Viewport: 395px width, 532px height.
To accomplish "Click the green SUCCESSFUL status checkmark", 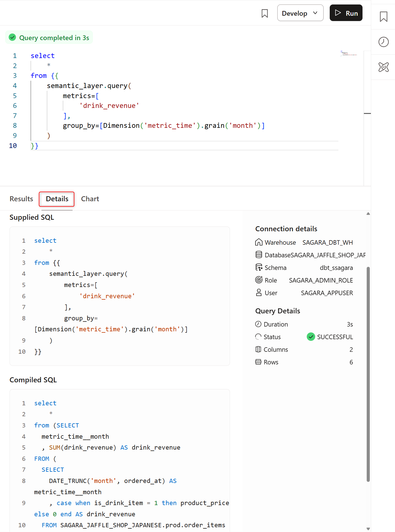I will (x=311, y=337).
